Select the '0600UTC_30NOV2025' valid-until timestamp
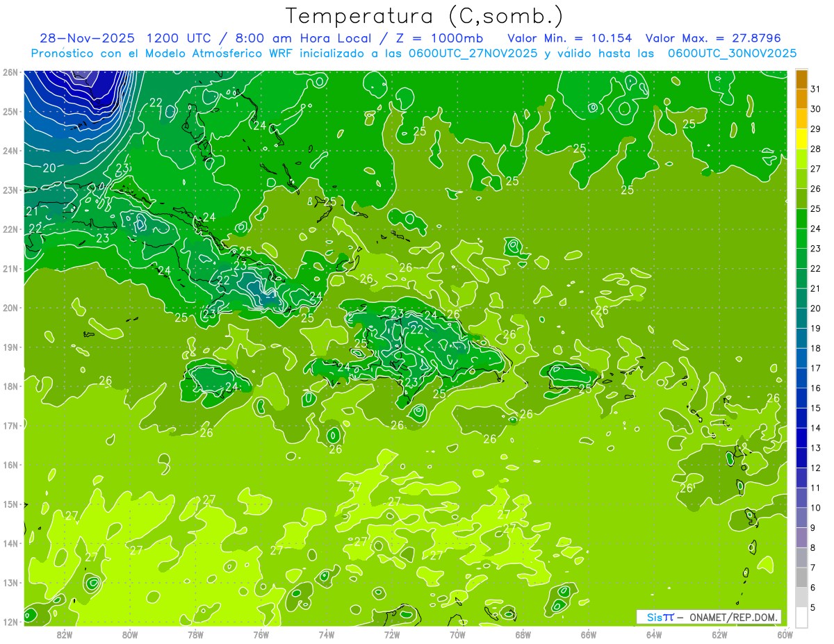Viewport: 834px width, 644px height. click(732, 53)
